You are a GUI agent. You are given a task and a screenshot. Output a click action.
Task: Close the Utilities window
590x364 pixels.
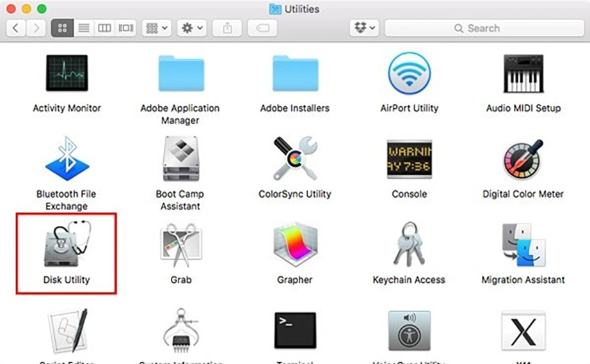12,9
